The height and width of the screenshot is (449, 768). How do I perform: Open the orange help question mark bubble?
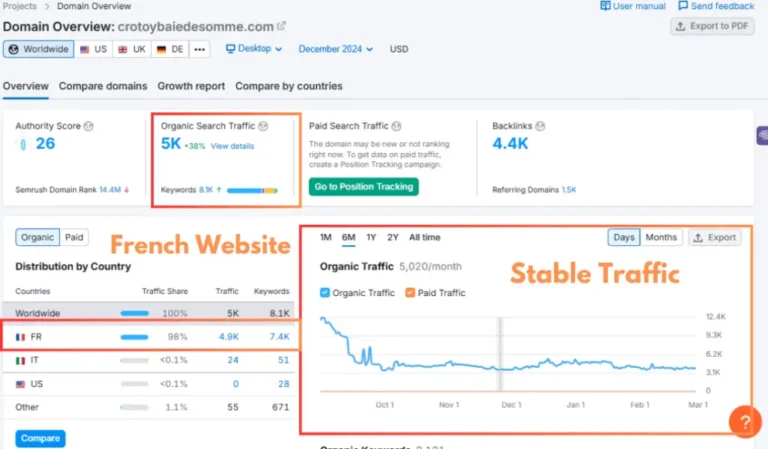(x=745, y=422)
